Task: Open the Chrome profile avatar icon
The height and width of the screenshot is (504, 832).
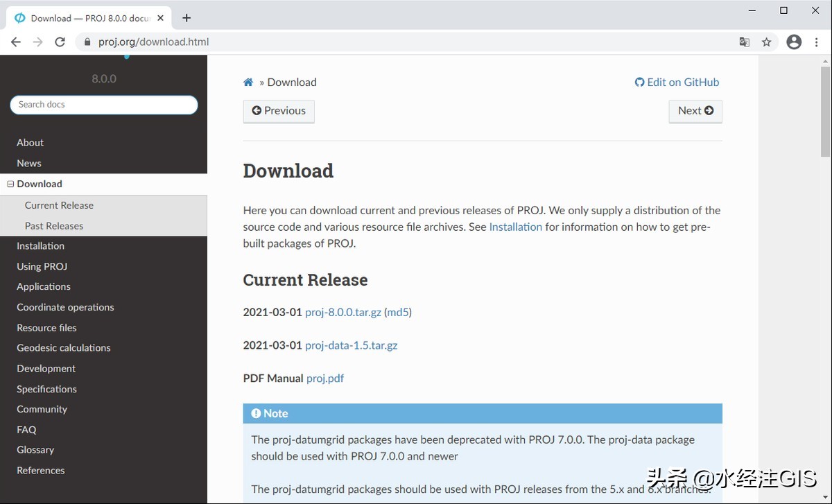Action: pyautogui.click(x=795, y=42)
